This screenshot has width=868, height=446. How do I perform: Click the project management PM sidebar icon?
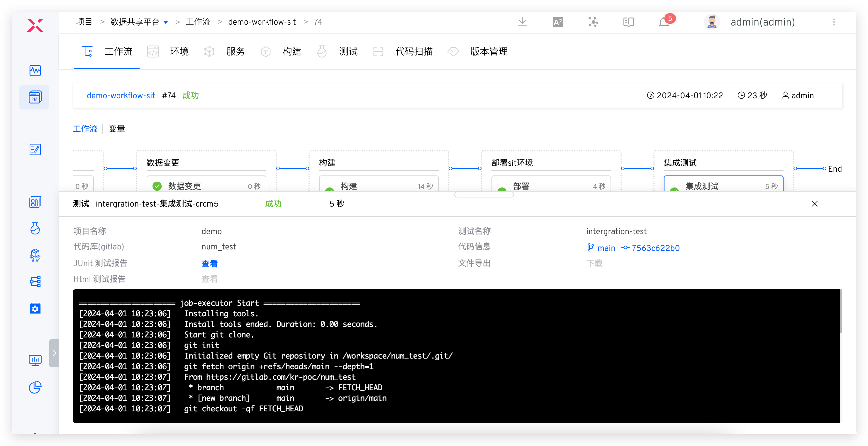(x=35, y=97)
